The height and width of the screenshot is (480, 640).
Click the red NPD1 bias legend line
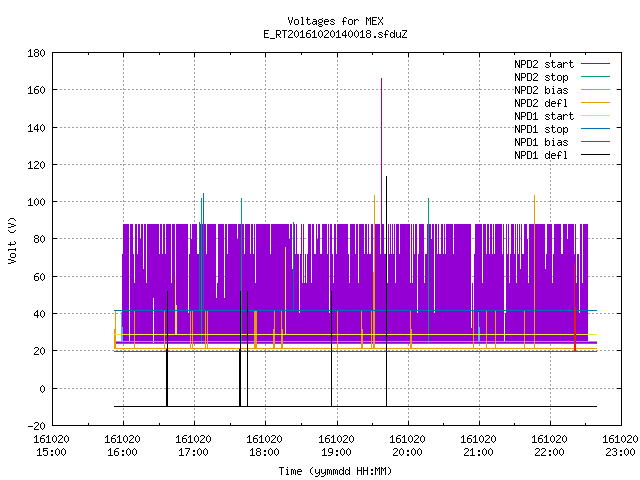596,142
